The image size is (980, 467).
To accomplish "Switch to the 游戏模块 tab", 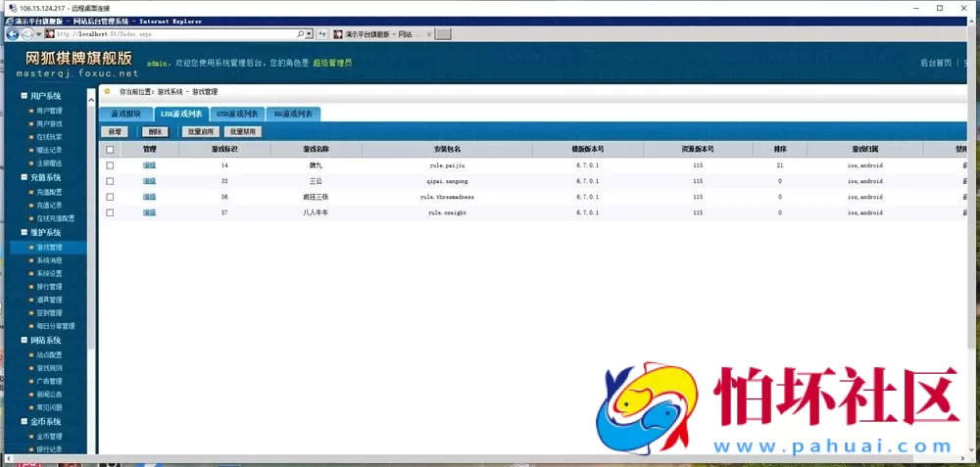I will [125, 114].
